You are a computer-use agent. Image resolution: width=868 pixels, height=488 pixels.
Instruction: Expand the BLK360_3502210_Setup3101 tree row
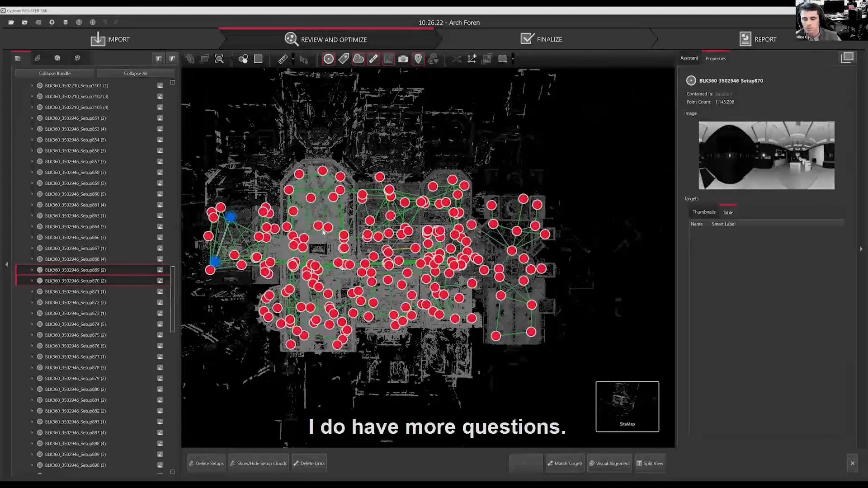tap(32, 85)
